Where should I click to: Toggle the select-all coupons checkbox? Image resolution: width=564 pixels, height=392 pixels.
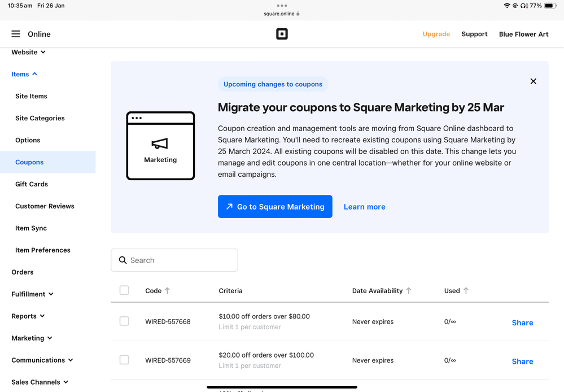124,290
